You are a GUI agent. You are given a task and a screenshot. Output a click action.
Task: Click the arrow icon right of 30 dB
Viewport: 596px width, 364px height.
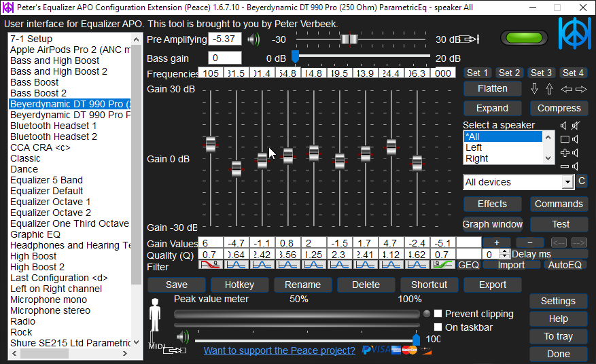click(470, 39)
